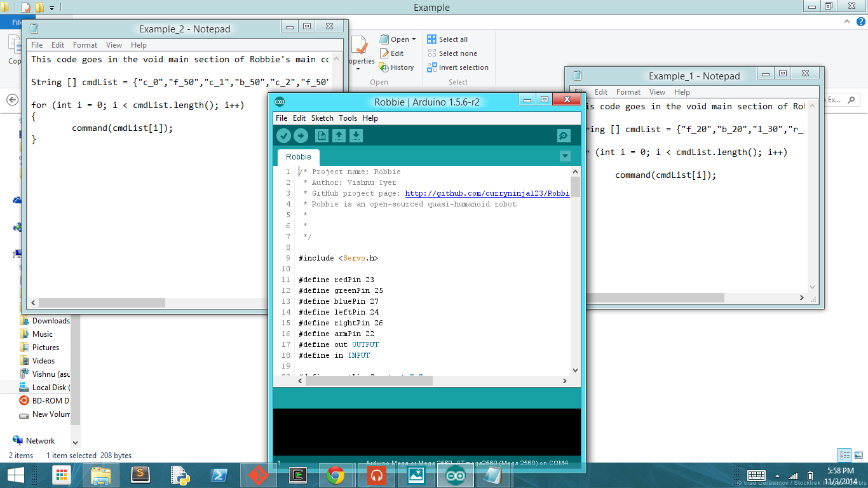Open Format menu in Example_2 Notepad
868x488 pixels.
pos(85,45)
